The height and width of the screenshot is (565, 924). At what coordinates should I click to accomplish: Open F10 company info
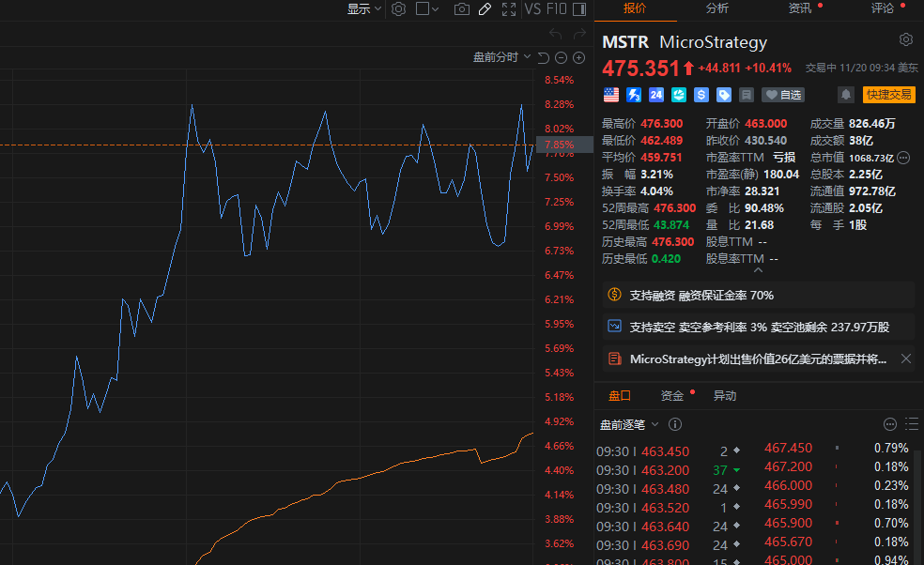(556, 8)
